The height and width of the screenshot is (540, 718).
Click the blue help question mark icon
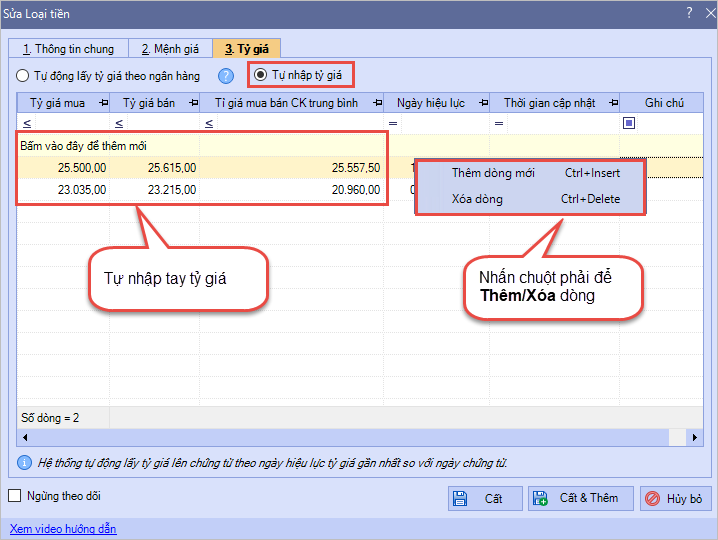tap(226, 76)
